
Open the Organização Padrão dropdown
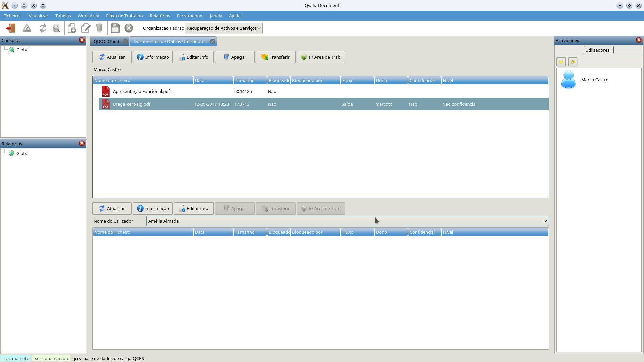click(223, 28)
